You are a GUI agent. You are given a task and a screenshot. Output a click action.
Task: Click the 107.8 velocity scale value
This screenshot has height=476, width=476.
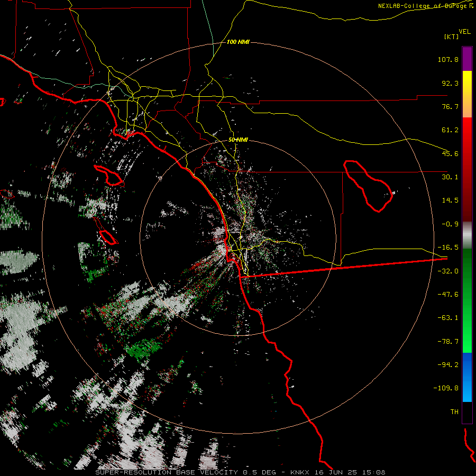click(x=448, y=59)
